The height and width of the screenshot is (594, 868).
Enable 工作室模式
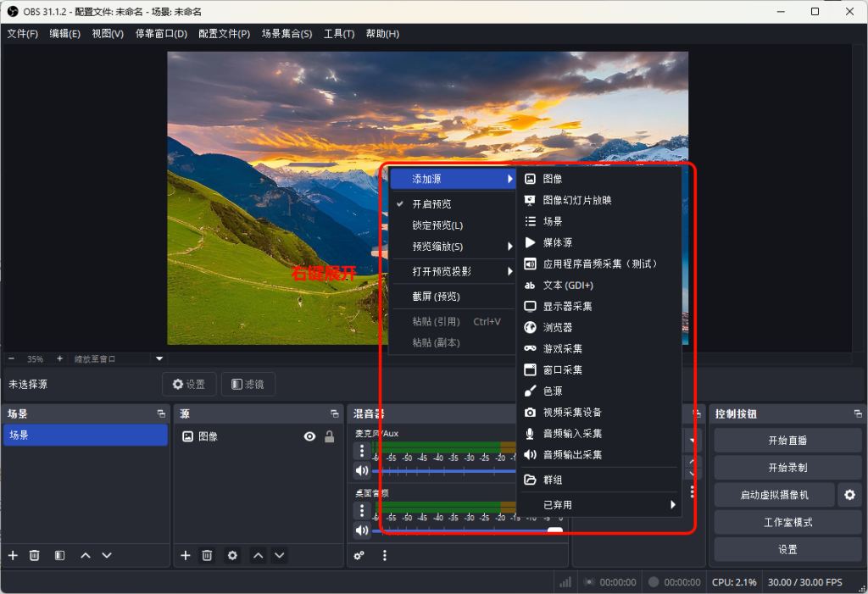[x=786, y=522]
